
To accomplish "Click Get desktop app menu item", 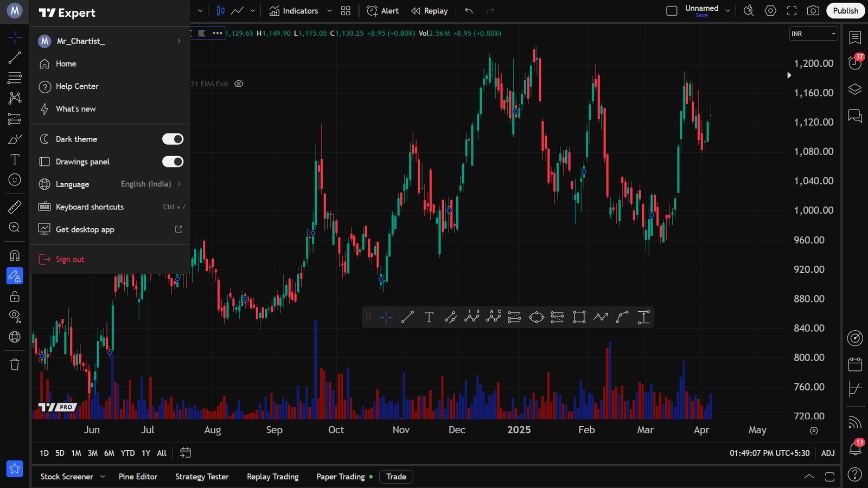I will (110, 229).
